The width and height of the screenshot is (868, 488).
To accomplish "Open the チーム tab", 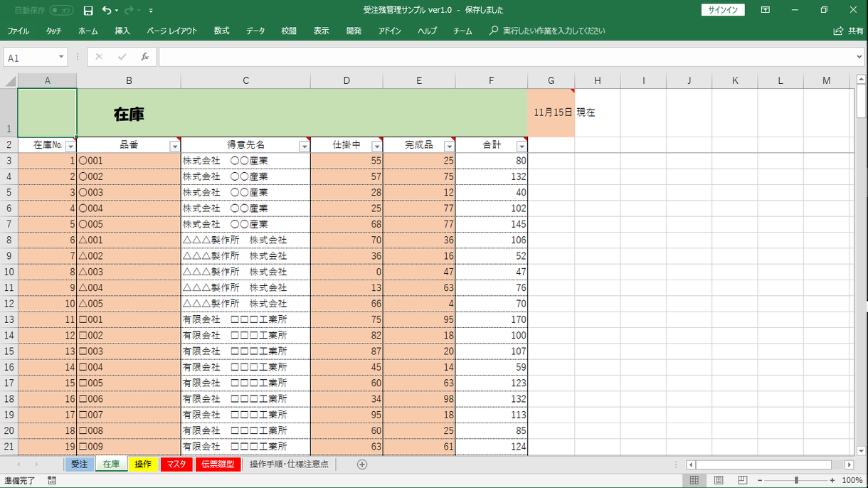I will click(x=462, y=31).
